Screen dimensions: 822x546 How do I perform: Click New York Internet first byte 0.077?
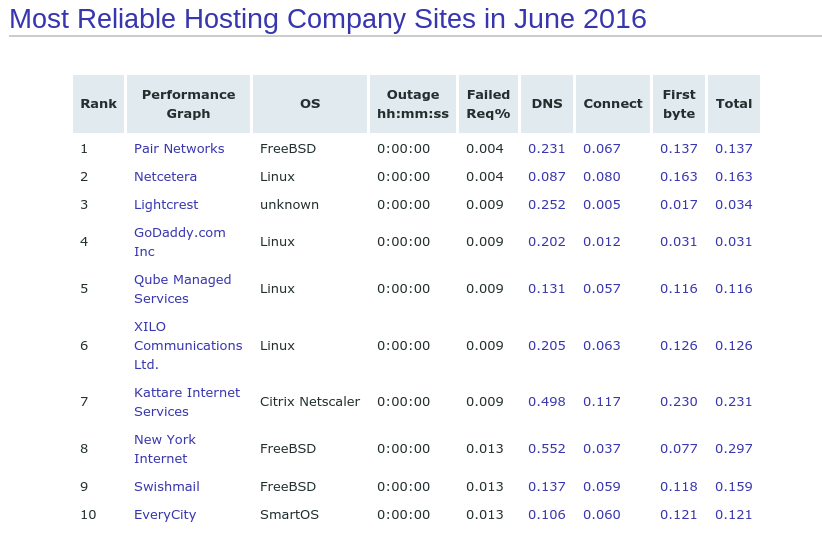[x=678, y=449]
